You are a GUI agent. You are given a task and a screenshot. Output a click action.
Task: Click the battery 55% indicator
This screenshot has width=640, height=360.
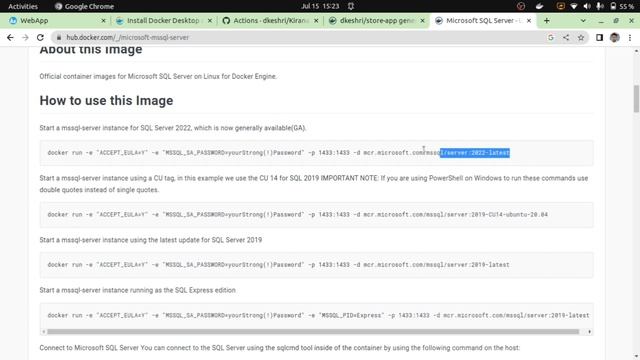[622, 6]
